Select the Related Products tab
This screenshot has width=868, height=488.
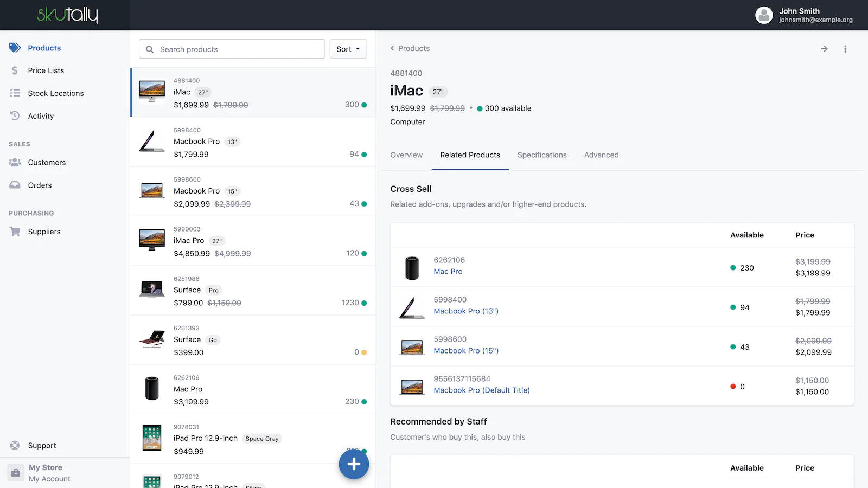tap(470, 155)
